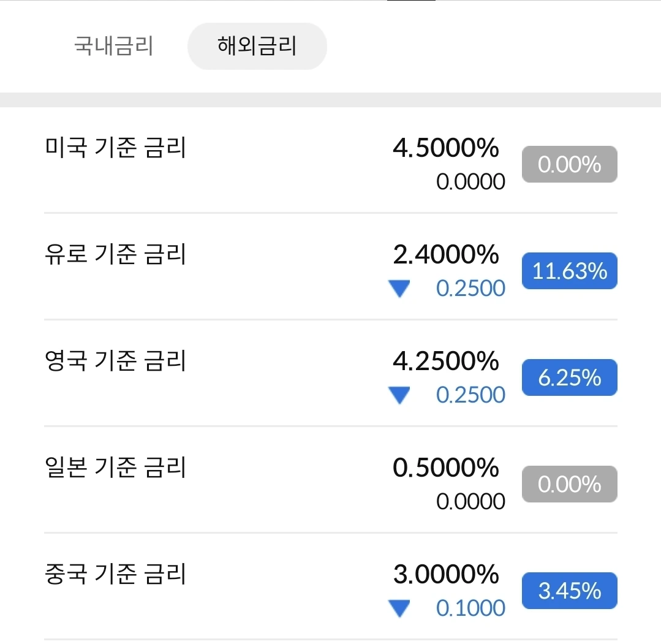This screenshot has height=644, width=661.
Task: Click the gray 0.00% badge for 일본
Action: pos(569,484)
